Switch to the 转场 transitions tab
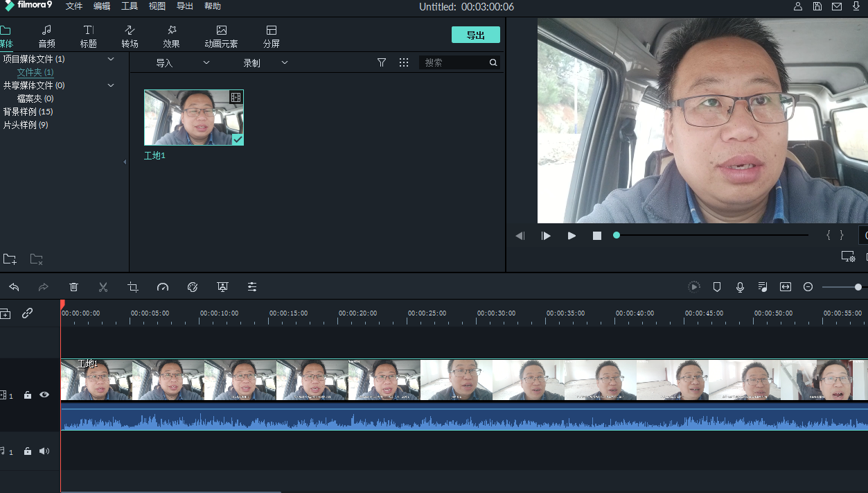The width and height of the screenshot is (868, 493). click(x=130, y=35)
